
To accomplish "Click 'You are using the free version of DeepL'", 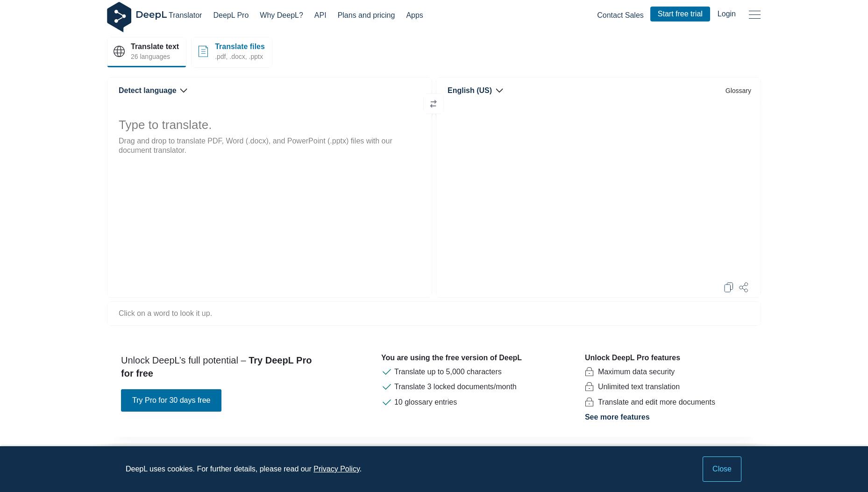I will [x=451, y=358].
